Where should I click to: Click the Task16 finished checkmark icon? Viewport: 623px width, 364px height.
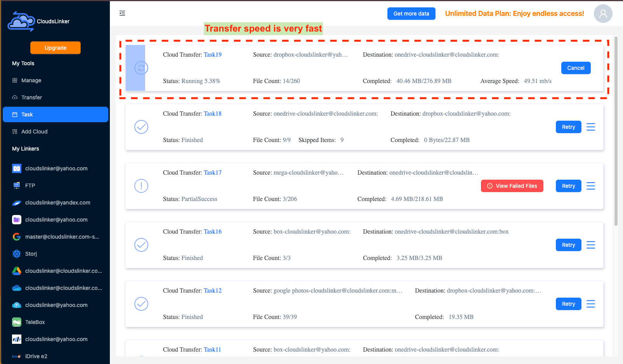point(141,245)
